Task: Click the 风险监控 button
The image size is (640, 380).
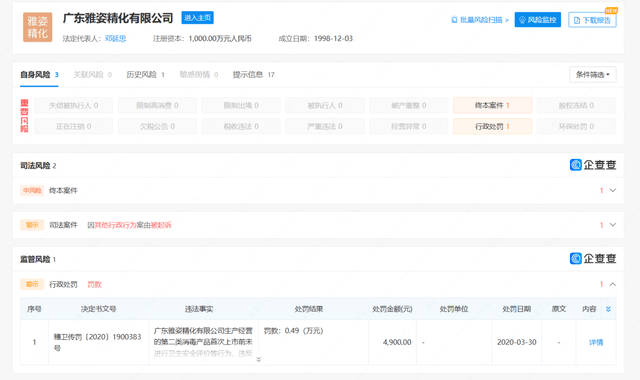Action: [x=538, y=20]
